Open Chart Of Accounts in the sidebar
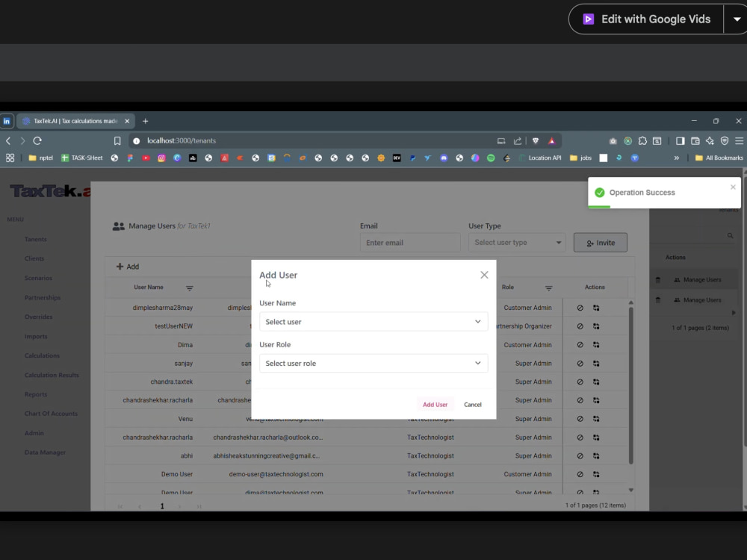 (x=51, y=414)
